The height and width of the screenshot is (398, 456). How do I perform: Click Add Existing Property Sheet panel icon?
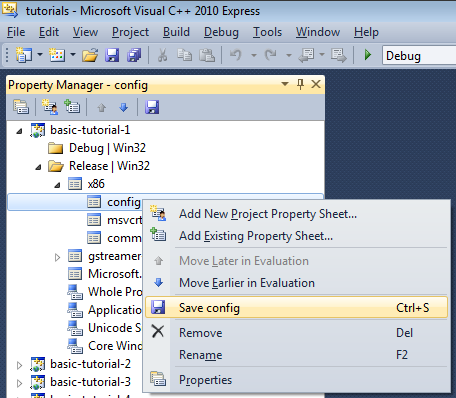point(72,107)
